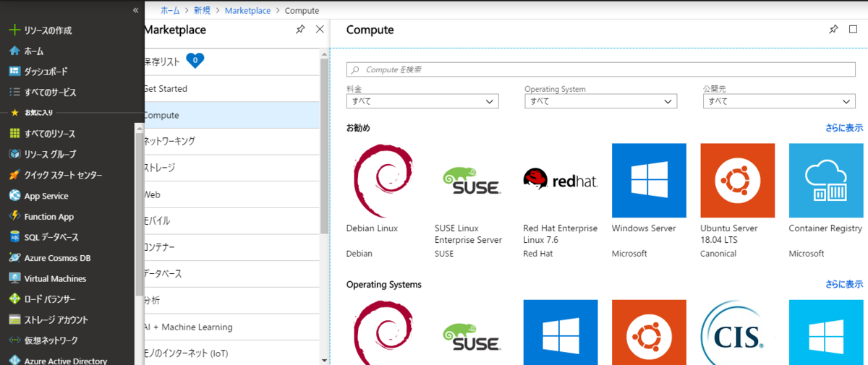Pin the Compute blade
Screen dimensions: 868x365
coord(833,30)
